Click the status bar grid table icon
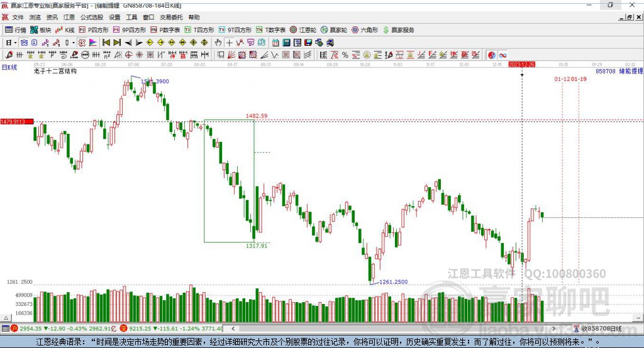 pyautogui.click(x=5, y=329)
